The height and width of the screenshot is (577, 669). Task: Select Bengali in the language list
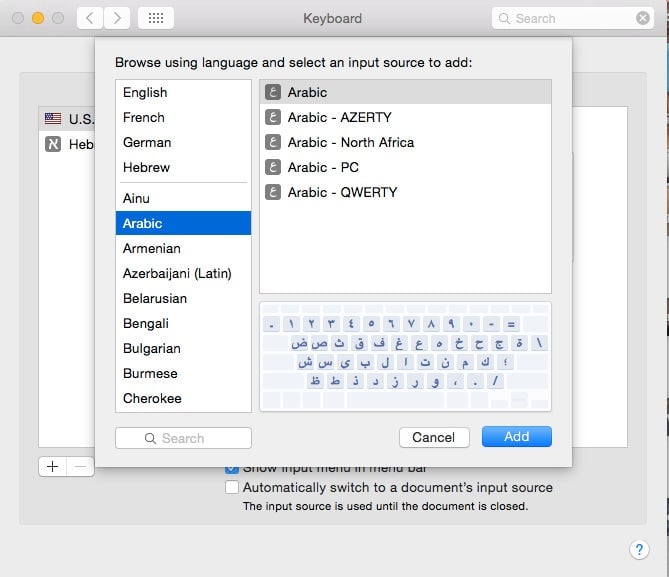(183, 323)
